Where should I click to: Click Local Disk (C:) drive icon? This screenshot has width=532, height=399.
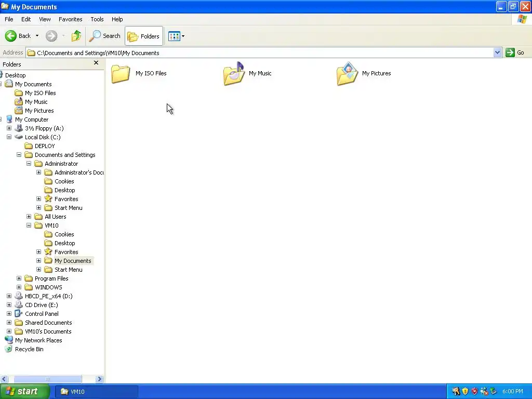(x=19, y=137)
